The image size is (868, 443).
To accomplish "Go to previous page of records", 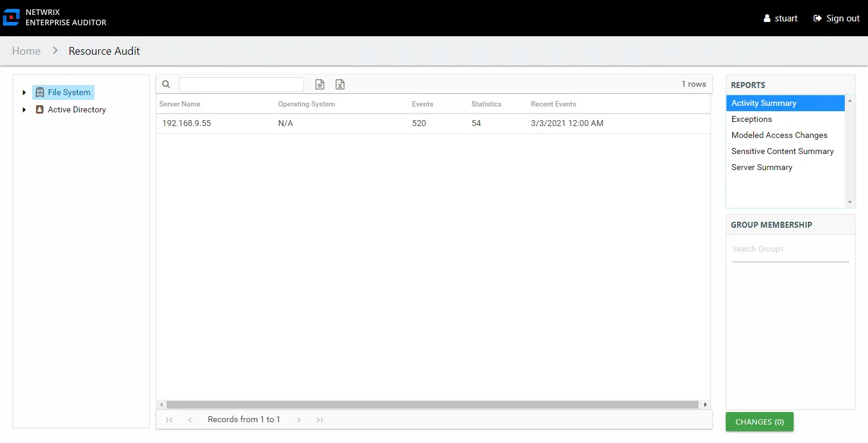I will pos(190,420).
